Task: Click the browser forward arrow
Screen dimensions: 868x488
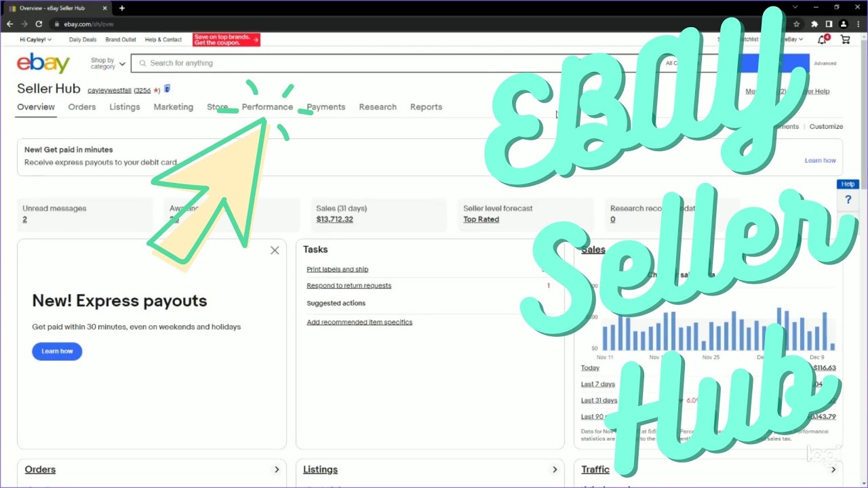Action: coord(24,24)
